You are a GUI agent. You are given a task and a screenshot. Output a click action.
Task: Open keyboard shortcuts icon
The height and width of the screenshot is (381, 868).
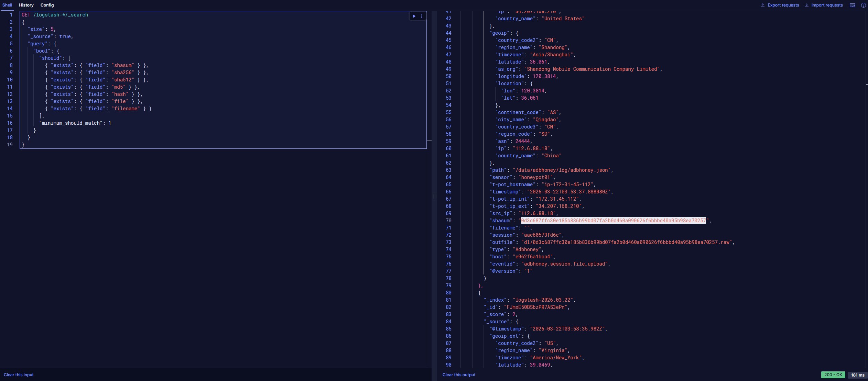853,5
